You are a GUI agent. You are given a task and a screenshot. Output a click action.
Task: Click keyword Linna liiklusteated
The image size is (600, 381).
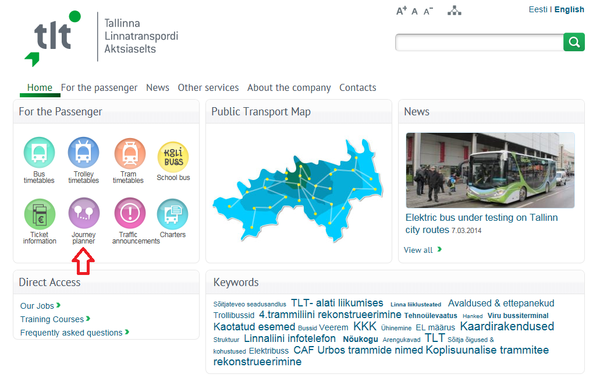[416, 304]
